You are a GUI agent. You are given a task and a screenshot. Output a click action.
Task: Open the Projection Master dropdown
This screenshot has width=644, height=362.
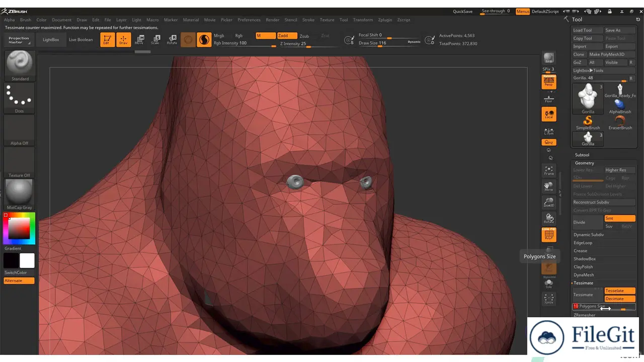click(19, 40)
